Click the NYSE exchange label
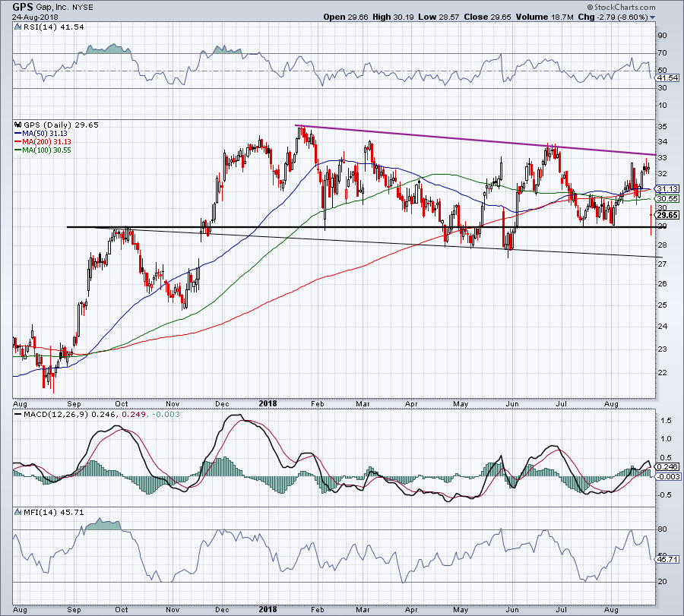This screenshot has width=684, height=616. pos(82,8)
